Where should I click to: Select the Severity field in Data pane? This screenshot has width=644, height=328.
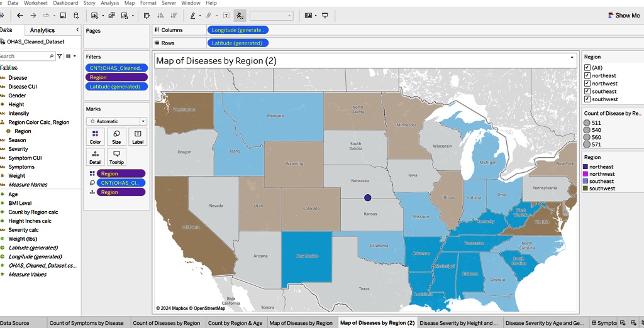pyautogui.click(x=18, y=149)
